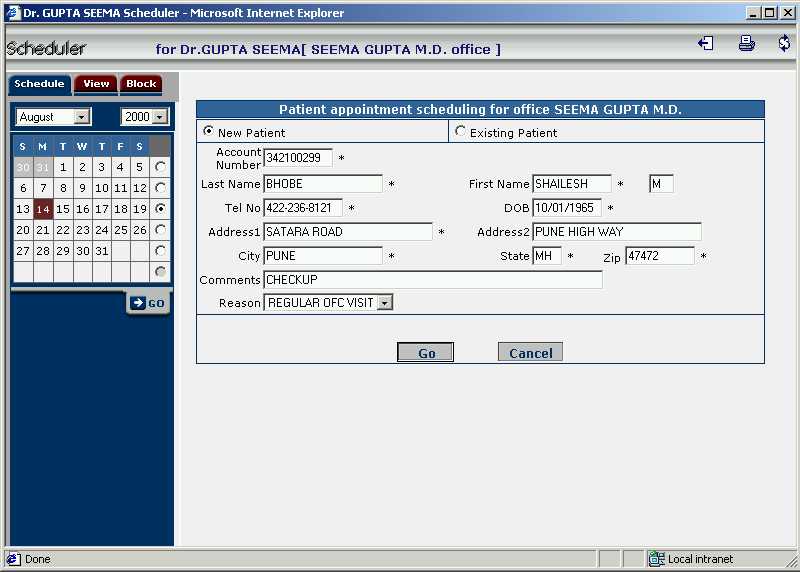
Task: Click the Scheduler logo text
Action: coord(46,48)
